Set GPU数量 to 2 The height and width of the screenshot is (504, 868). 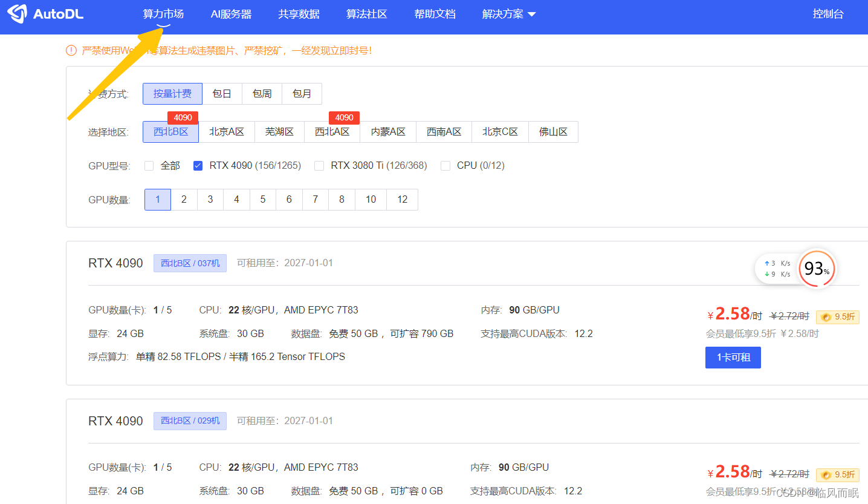pos(184,200)
